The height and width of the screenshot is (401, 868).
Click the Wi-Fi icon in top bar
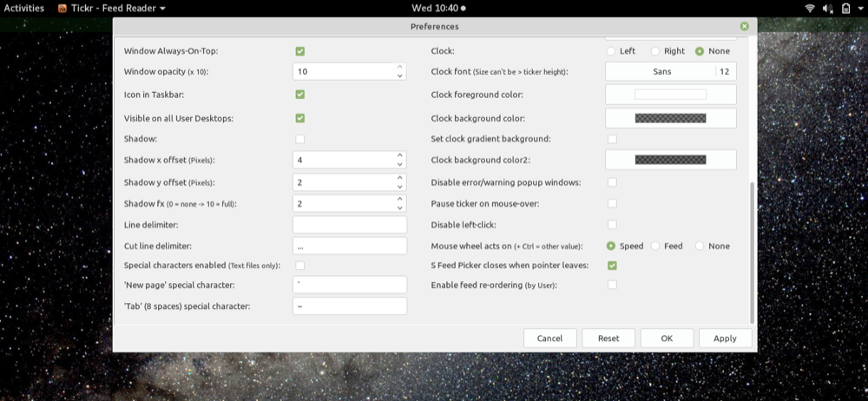(x=810, y=8)
